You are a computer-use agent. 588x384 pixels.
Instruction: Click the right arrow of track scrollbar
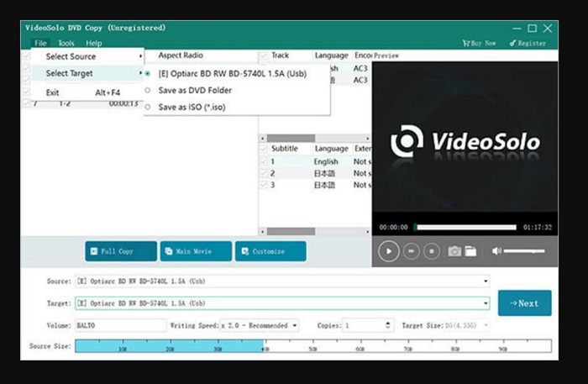pyautogui.click(x=368, y=139)
